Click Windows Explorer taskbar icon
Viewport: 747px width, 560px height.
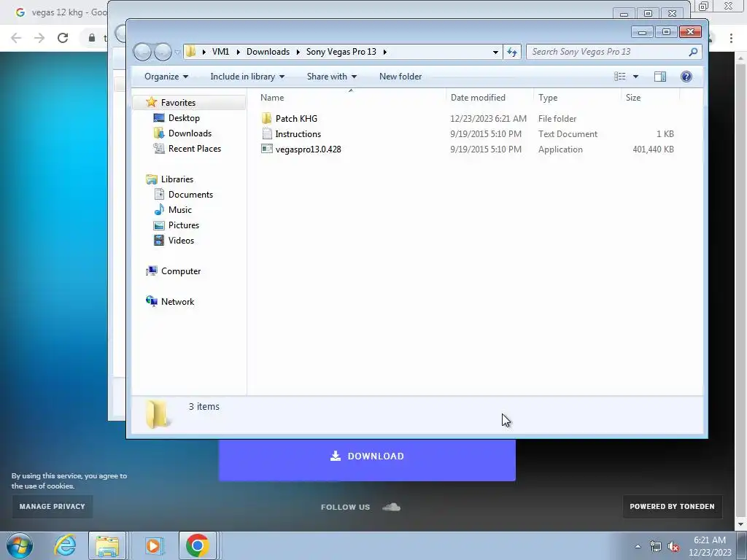coord(107,545)
